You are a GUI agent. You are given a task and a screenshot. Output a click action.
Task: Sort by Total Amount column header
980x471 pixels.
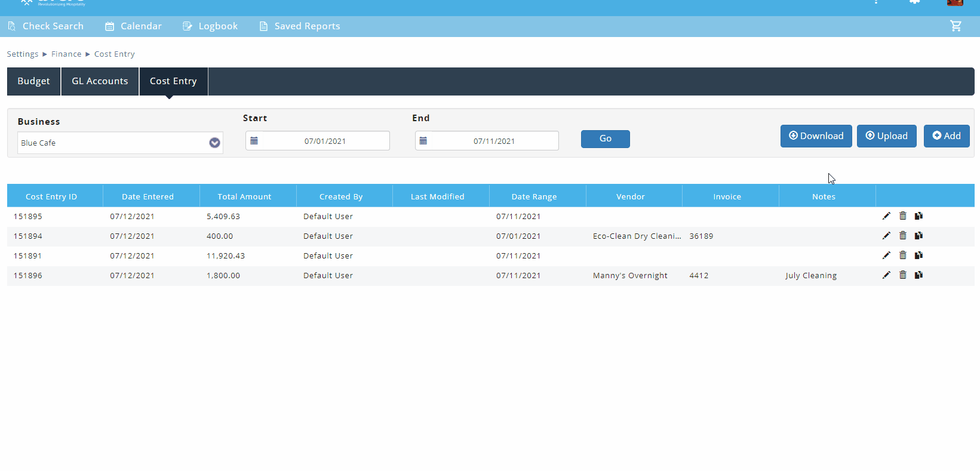tap(244, 196)
